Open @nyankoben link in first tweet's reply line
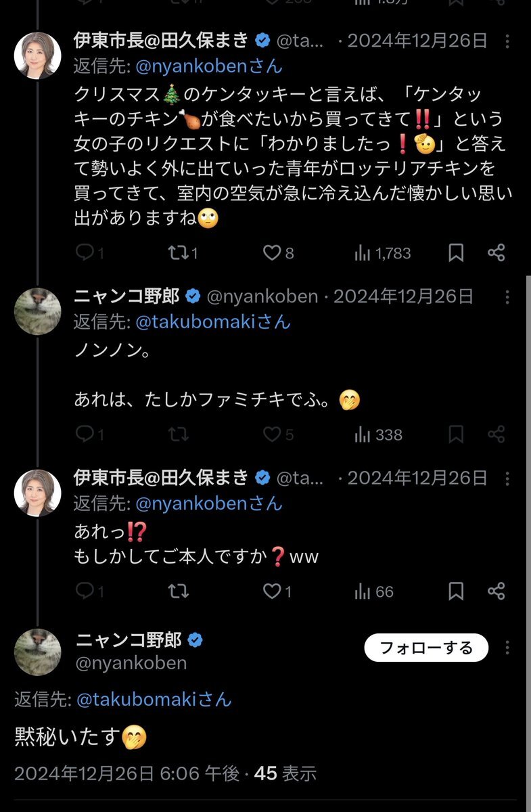The height and width of the screenshot is (812, 531). 207,66
